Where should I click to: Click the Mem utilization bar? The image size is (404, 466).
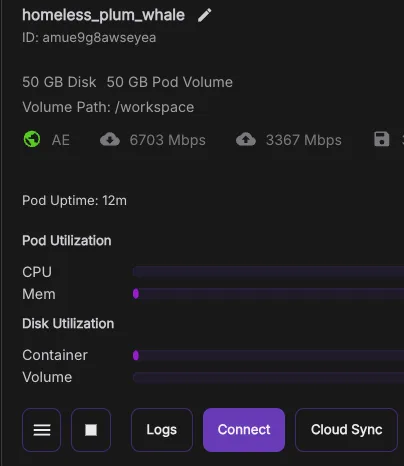click(x=268, y=294)
